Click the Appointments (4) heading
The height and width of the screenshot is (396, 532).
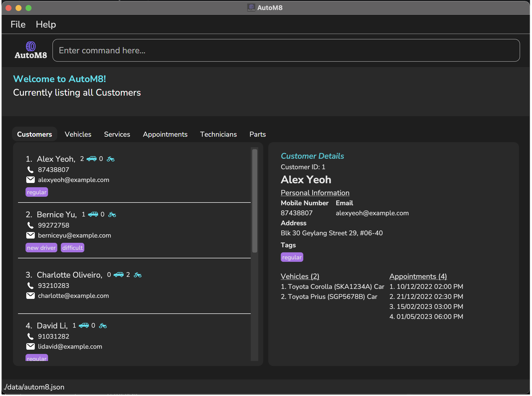418,276
